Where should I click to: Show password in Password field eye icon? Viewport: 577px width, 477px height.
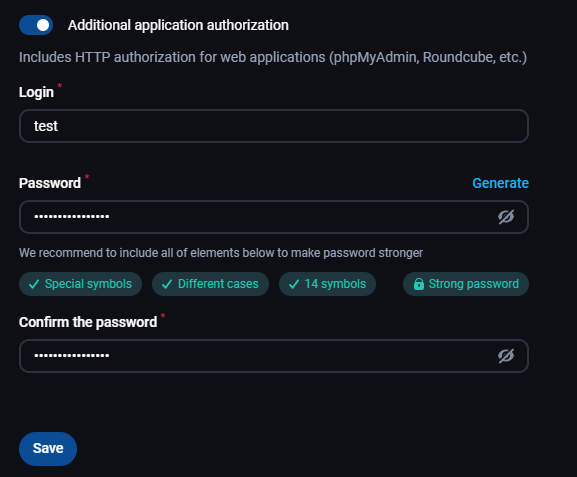(506, 217)
